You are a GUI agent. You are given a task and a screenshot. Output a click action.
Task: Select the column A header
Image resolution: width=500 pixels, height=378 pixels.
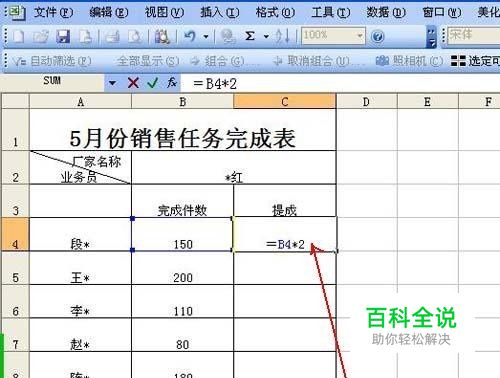point(80,102)
